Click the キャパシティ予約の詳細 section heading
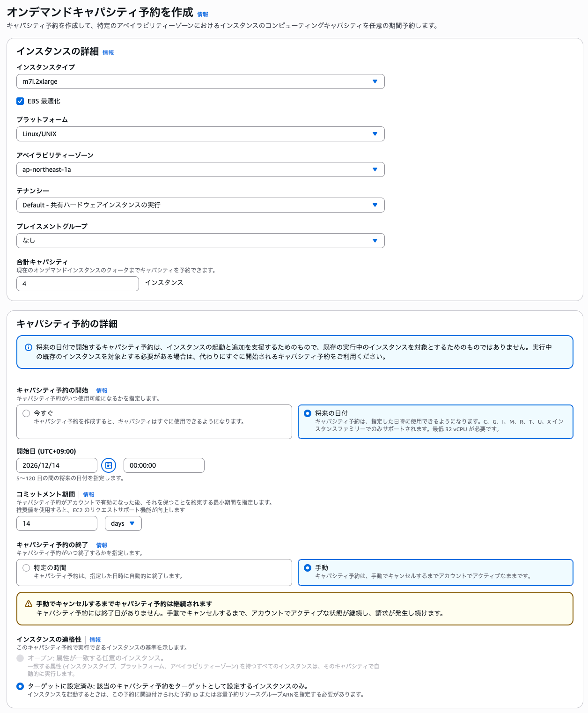The width and height of the screenshot is (588, 713). [67, 324]
